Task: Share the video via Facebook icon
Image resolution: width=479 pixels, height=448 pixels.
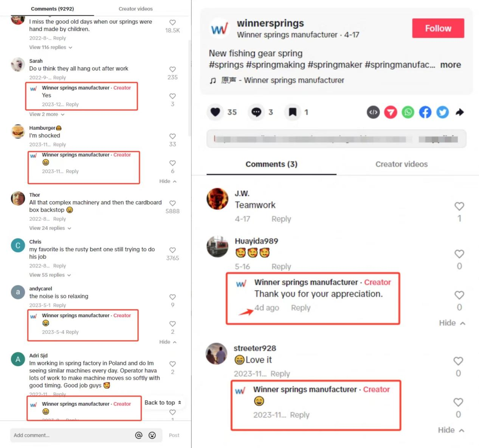Action: 425,112
